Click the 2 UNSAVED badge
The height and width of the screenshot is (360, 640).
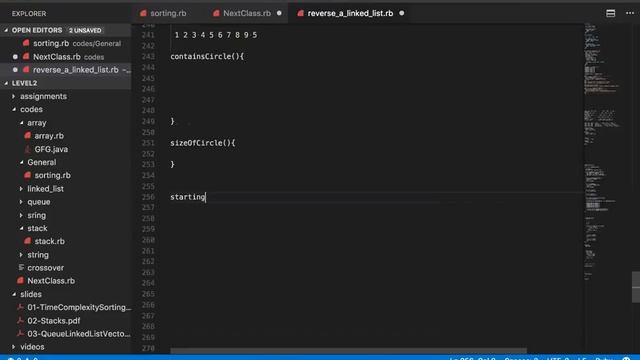click(85, 30)
